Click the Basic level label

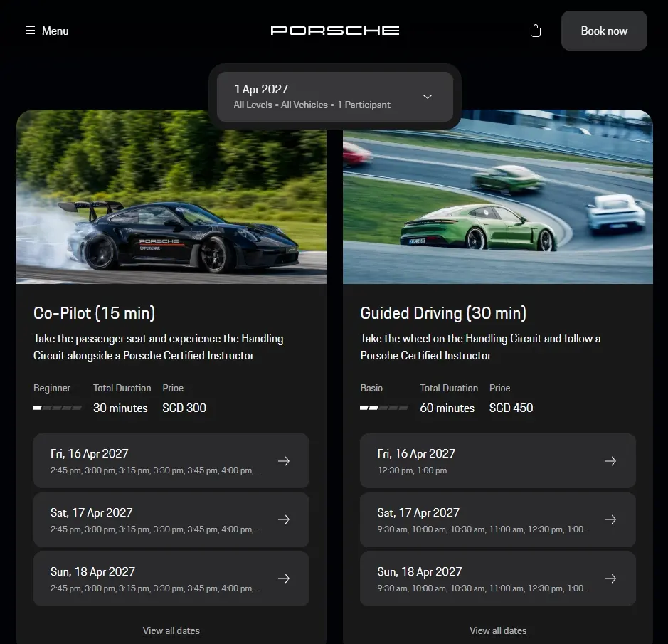tap(371, 388)
